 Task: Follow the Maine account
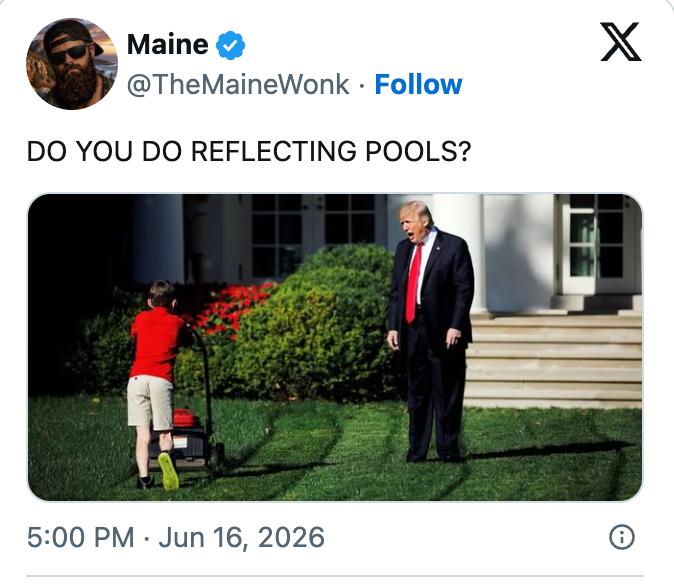tap(418, 84)
